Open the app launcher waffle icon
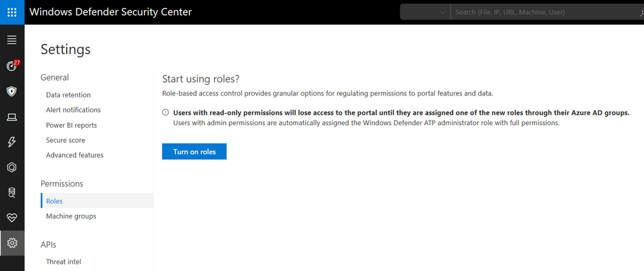 12,12
